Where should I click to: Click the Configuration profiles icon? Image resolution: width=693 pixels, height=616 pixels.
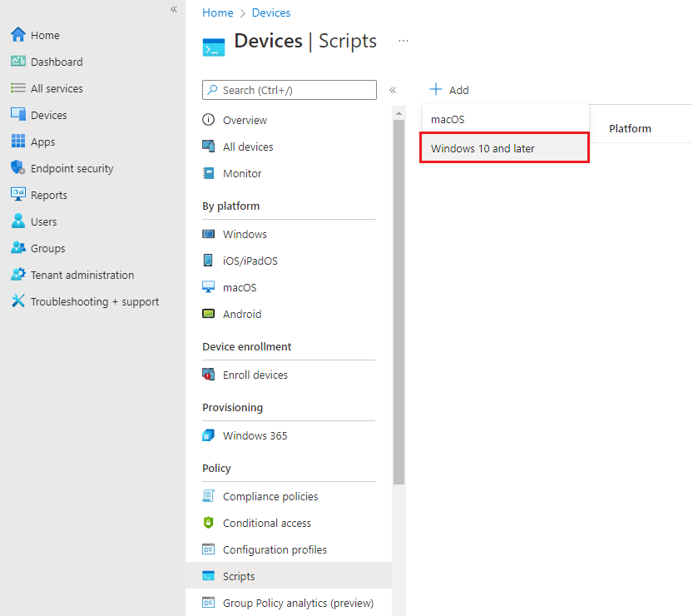click(208, 549)
